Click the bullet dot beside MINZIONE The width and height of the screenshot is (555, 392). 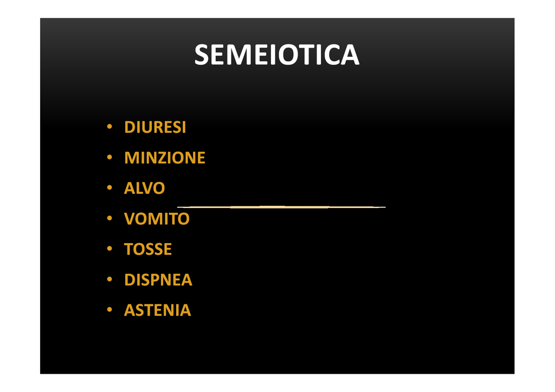[x=109, y=157]
